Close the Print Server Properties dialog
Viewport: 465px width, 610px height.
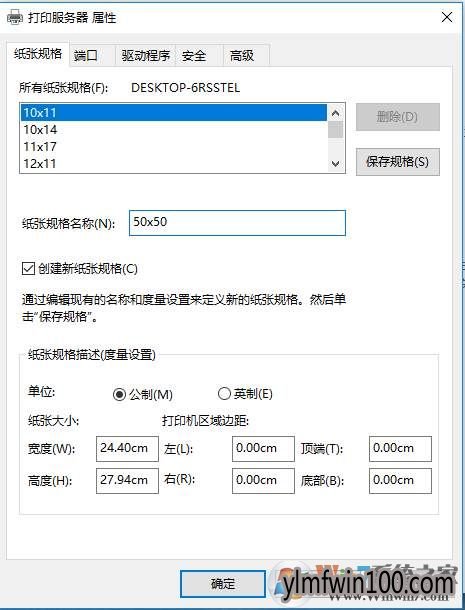pos(447,18)
